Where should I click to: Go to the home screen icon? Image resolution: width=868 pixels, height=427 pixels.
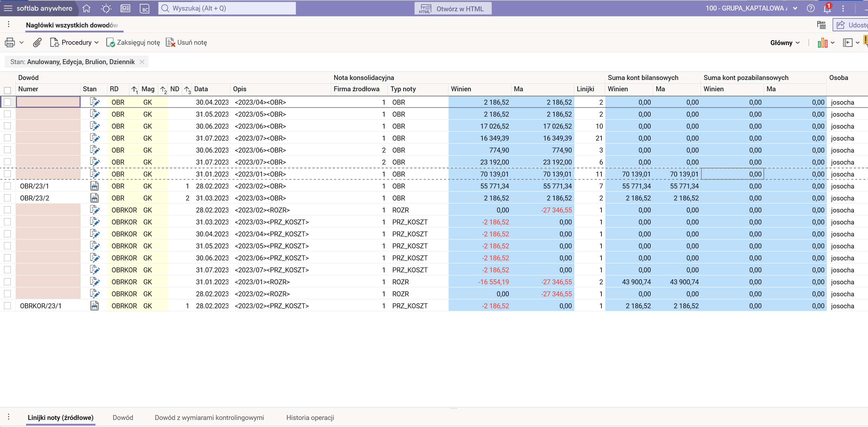tap(86, 8)
